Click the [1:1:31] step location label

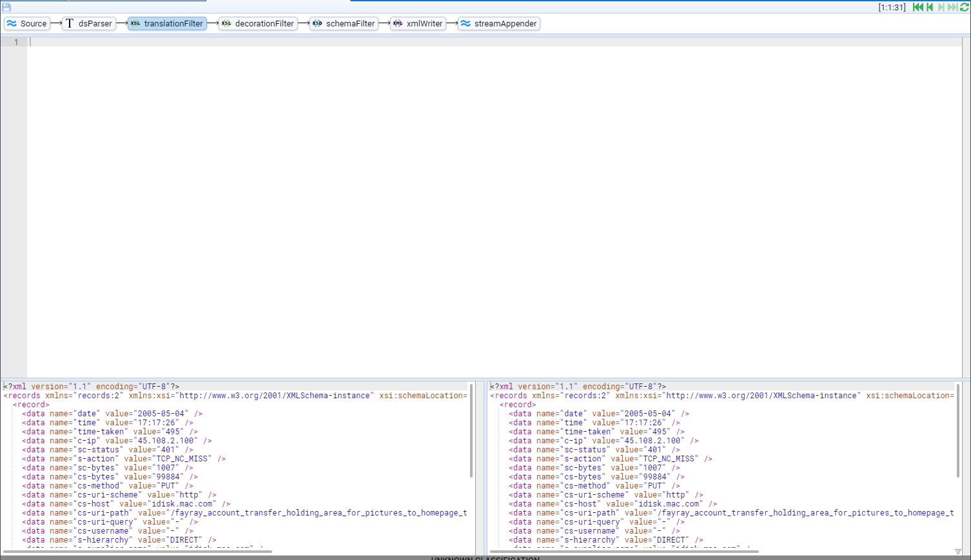[892, 7]
